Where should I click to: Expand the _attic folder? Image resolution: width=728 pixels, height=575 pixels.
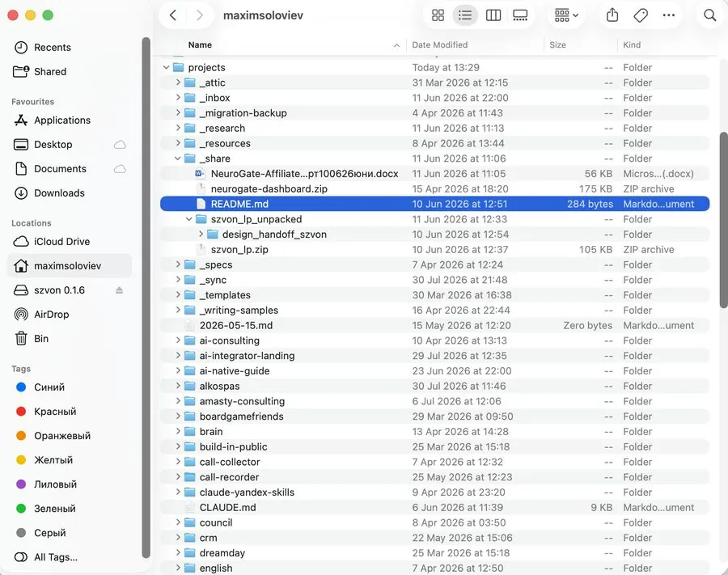178,82
